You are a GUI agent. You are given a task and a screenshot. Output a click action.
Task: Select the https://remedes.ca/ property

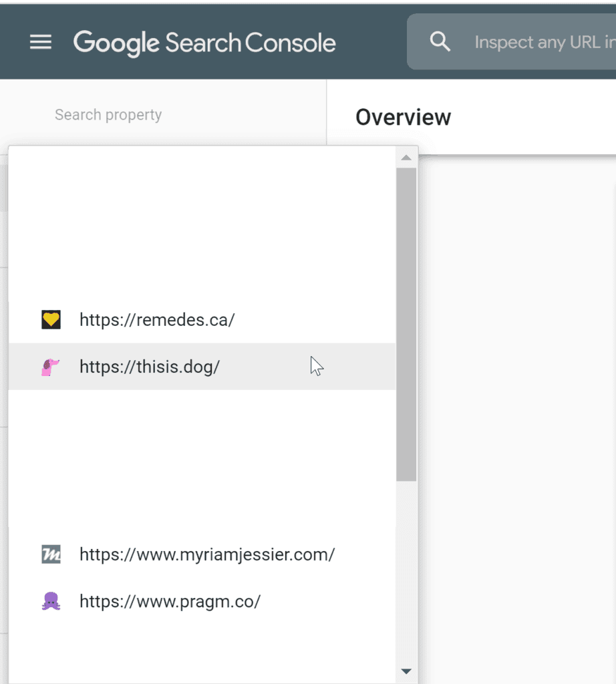[x=157, y=320]
